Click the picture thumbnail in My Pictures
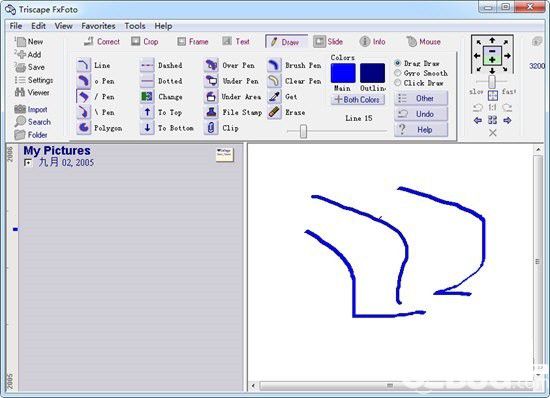This screenshot has height=398, width=550. [224, 155]
